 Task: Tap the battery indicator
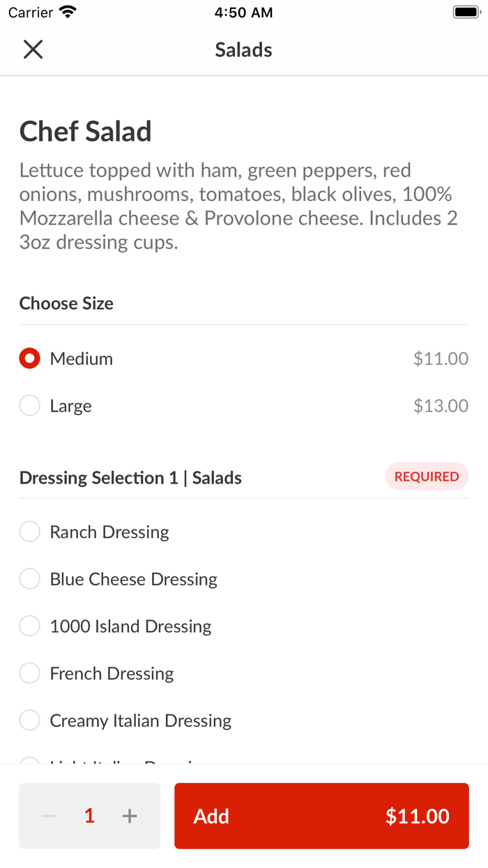point(463,11)
